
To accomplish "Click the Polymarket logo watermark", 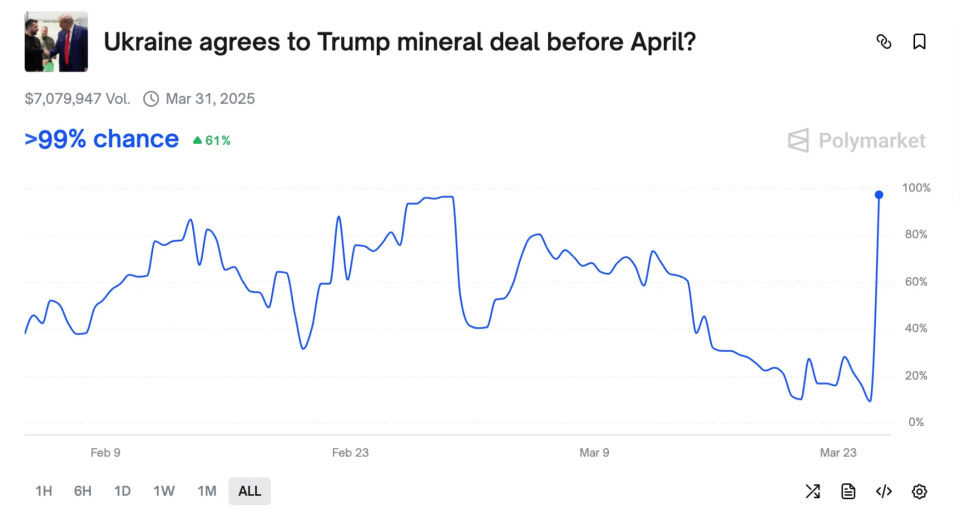I will [856, 141].
